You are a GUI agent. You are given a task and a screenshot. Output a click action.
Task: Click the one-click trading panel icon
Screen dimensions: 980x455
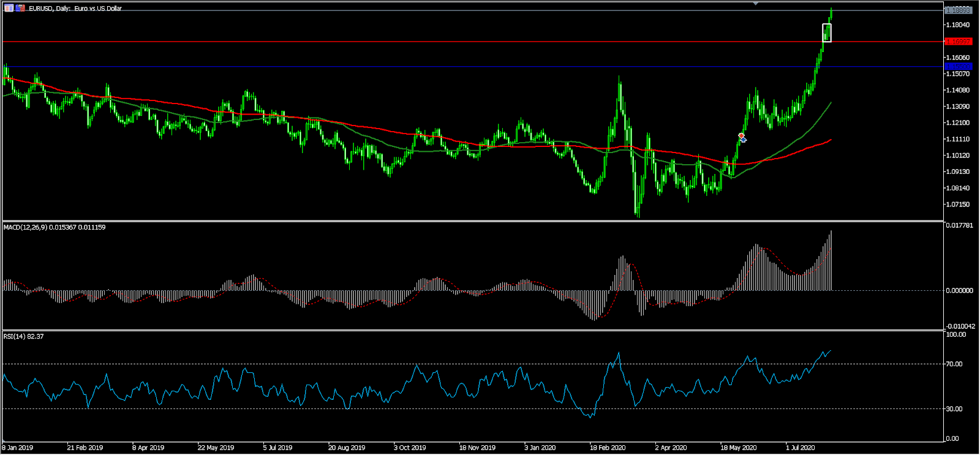coord(9,8)
